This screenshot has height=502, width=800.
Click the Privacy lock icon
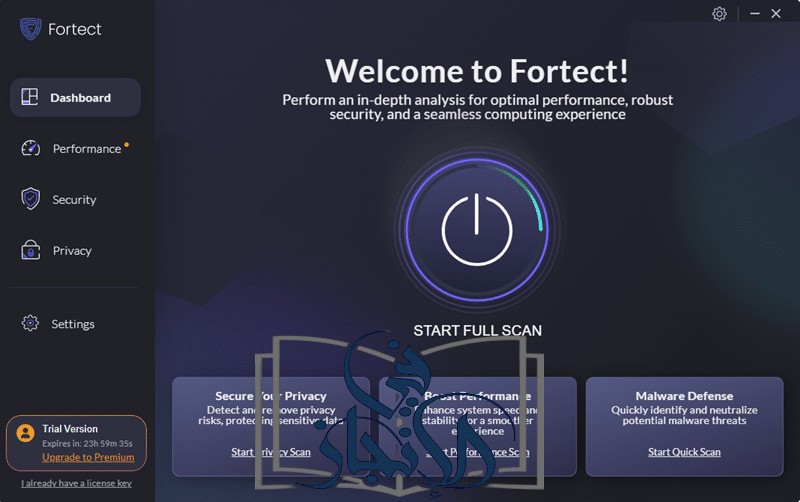point(31,250)
